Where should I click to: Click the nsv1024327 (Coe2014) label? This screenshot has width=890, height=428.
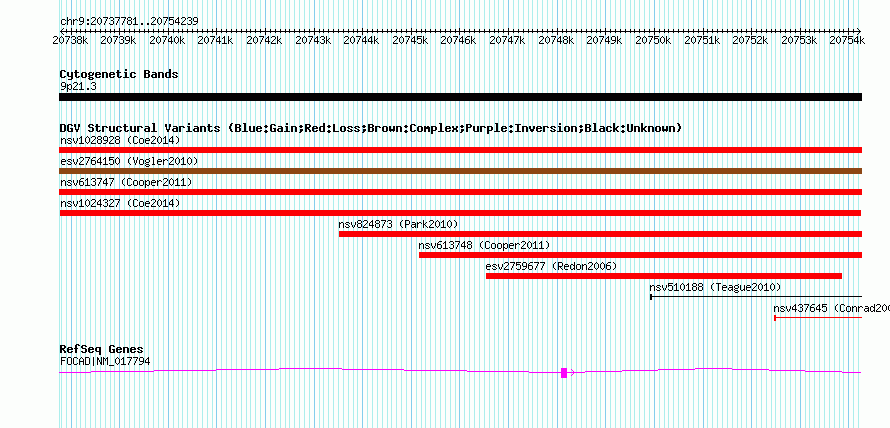(120, 203)
